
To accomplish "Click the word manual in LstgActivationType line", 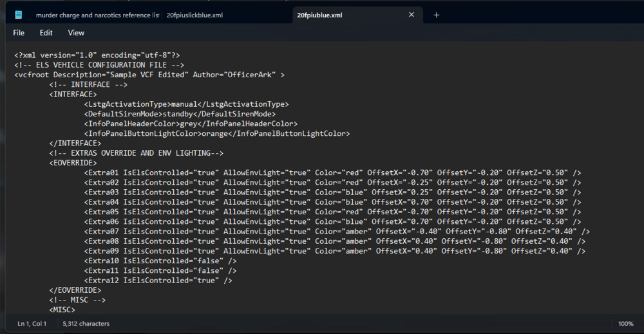I will tap(184, 104).
